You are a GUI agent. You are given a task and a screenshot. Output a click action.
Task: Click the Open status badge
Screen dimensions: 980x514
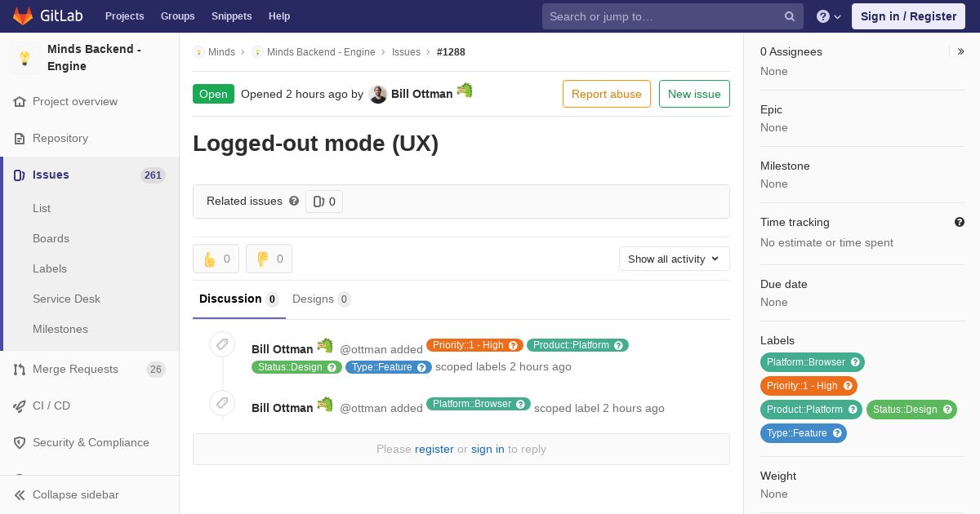coord(213,94)
